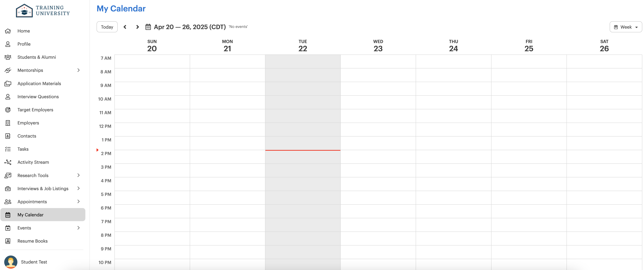Go to the previous week arrow
The image size is (644, 270).
pyautogui.click(x=125, y=27)
